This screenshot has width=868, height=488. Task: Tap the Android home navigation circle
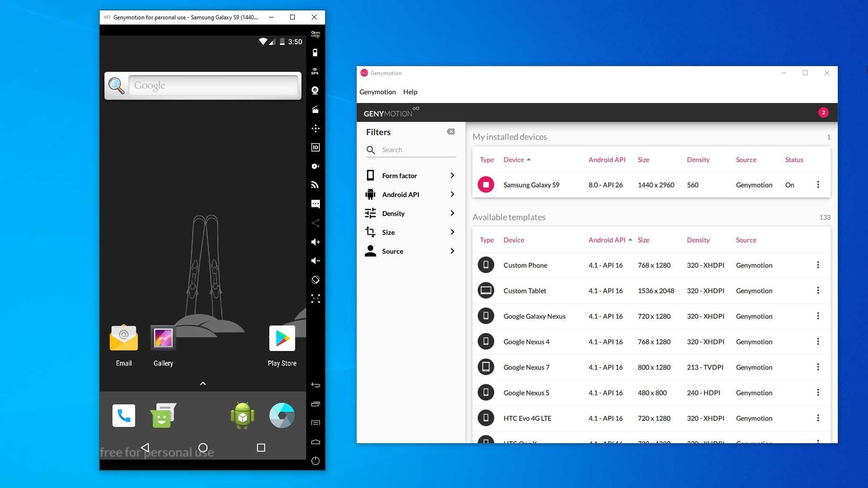203,447
